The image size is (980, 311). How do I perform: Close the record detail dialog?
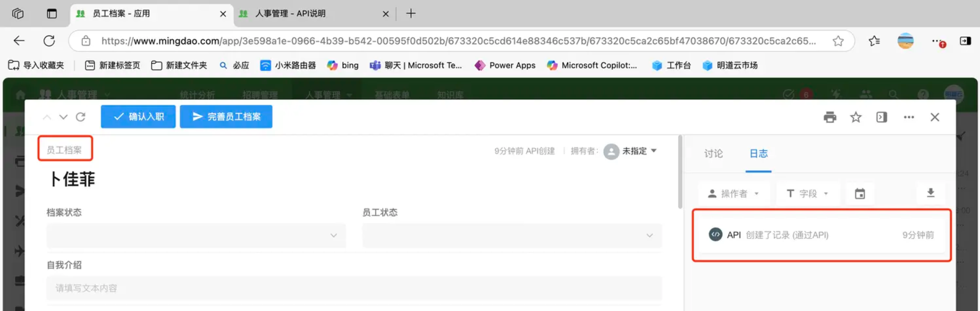935,117
